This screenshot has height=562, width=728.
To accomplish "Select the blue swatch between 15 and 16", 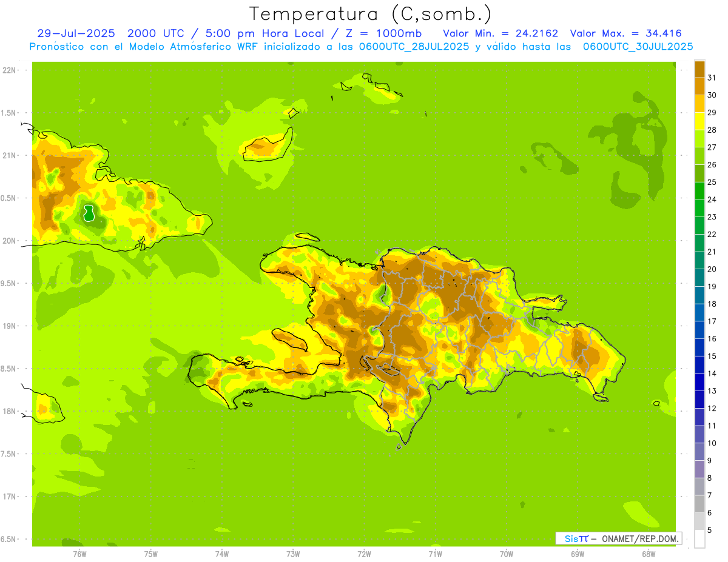I will coord(699,347).
